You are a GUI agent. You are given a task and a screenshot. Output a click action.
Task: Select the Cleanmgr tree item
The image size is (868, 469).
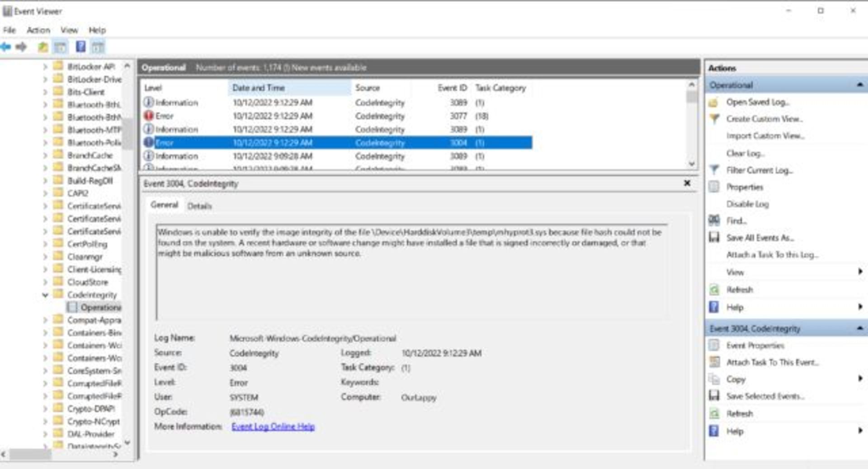click(x=85, y=257)
